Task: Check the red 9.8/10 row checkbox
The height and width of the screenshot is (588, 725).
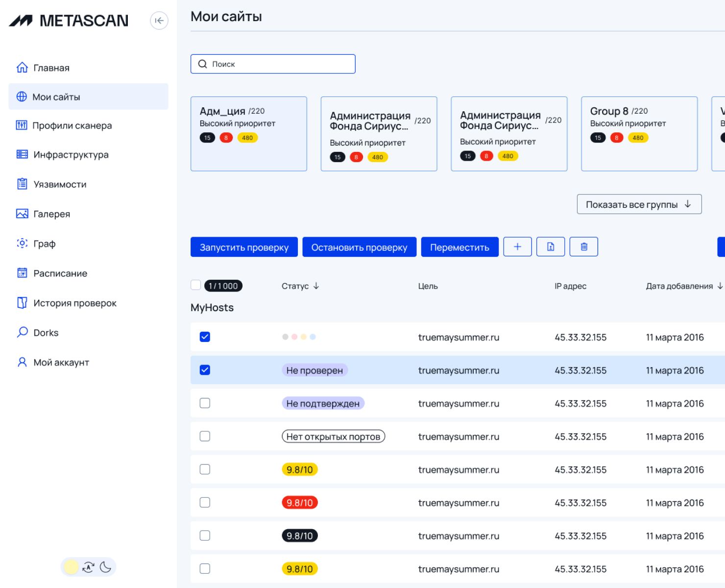Action: coord(205,502)
